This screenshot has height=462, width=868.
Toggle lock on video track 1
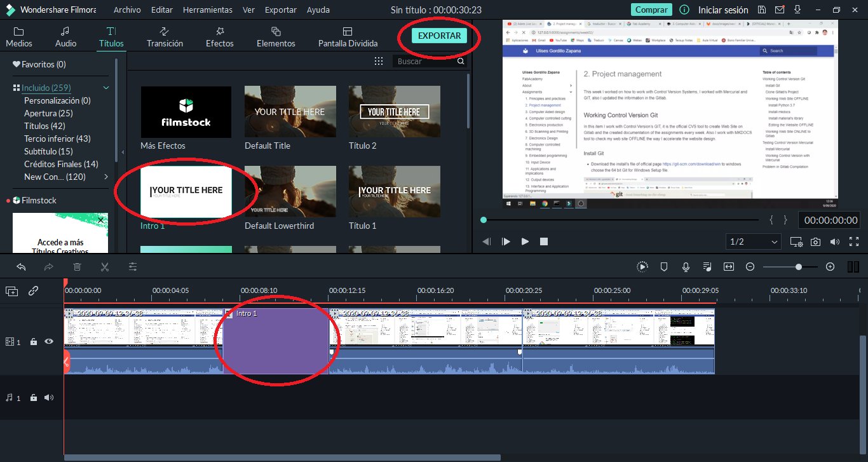point(34,342)
